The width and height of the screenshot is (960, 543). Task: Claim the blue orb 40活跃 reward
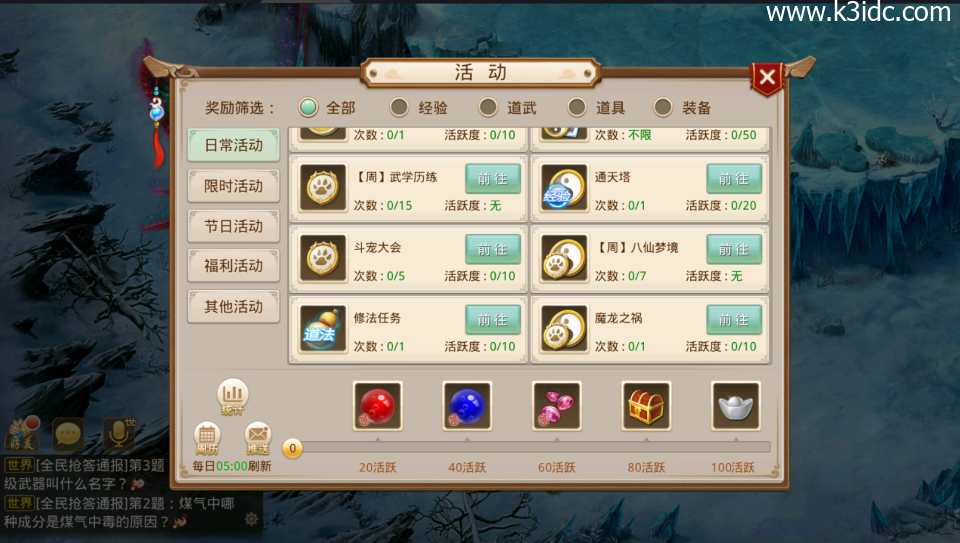467,406
